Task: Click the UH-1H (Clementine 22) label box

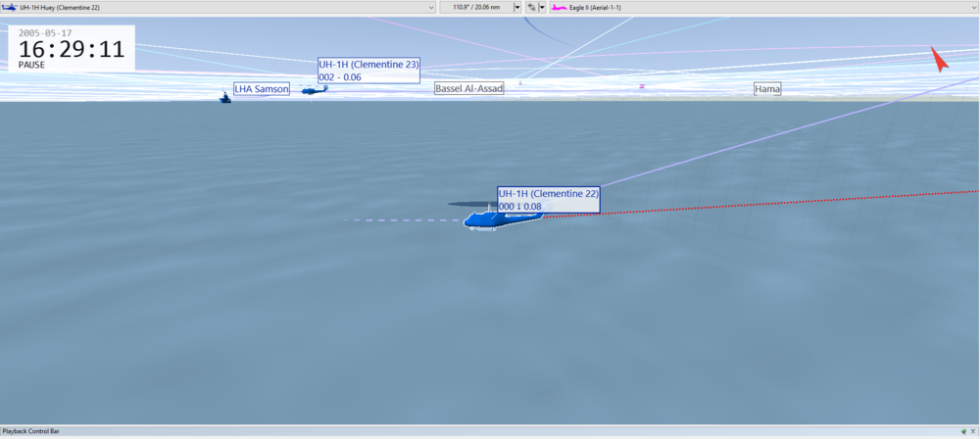Action: pyautogui.click(x=549, y=200)
